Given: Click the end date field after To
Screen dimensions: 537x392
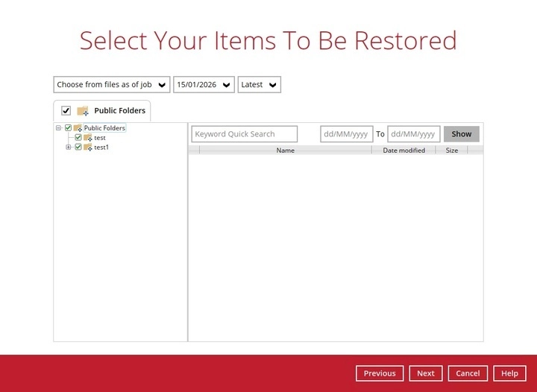Looking at the screenshot, I should tap(414, 134).
